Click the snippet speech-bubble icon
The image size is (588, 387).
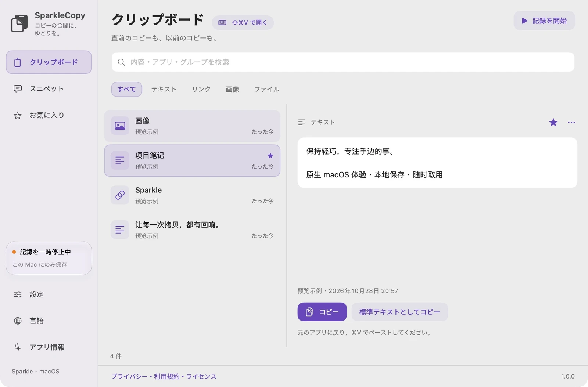click(18, 88)
